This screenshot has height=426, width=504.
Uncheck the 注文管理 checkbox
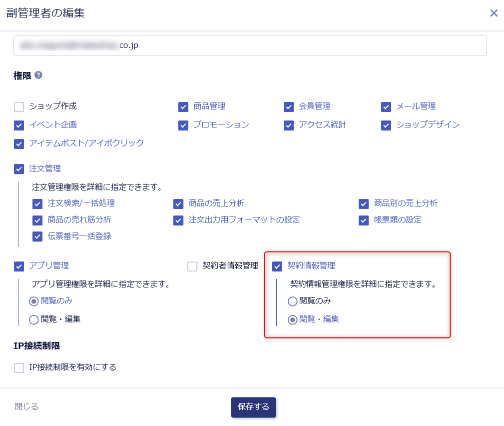click(x=19, y=169)
